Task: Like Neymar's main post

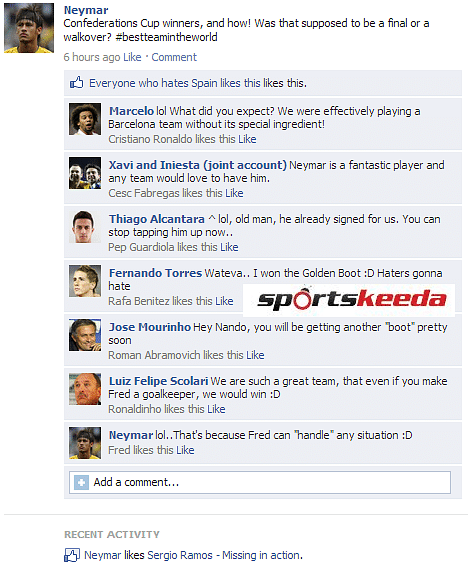Action: coord(132,57)
